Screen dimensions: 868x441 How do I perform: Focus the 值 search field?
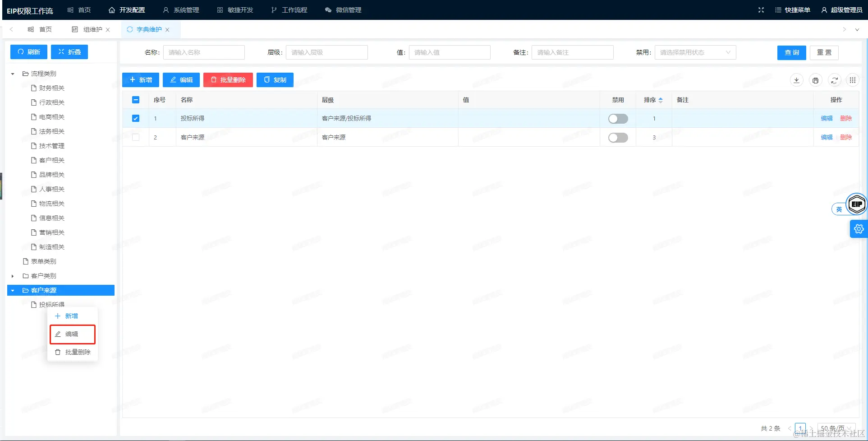[450, 52]
